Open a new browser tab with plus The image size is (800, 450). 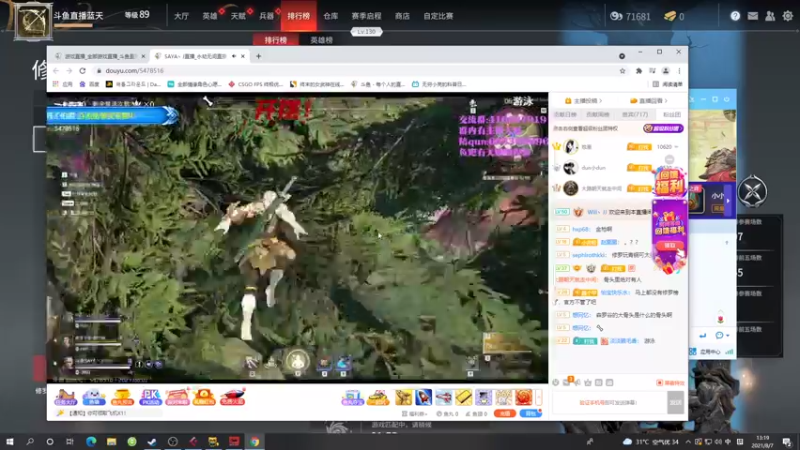[259, 56]
